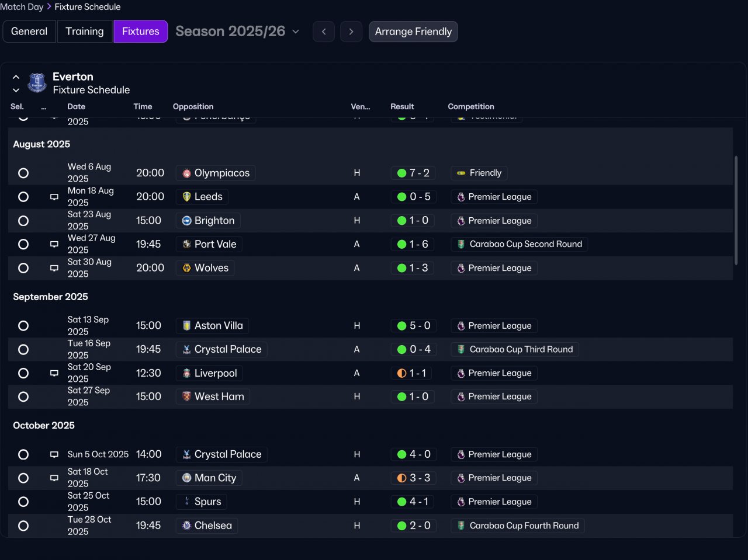Select the Leeds fixture radio button
Viewport: 748px width, 560px height.
point(23,197)
